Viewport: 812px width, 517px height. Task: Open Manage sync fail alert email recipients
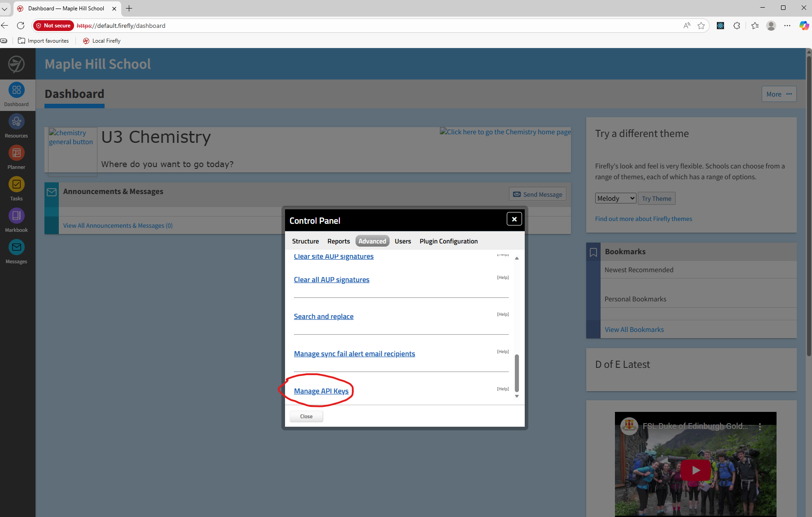(354, 354)
